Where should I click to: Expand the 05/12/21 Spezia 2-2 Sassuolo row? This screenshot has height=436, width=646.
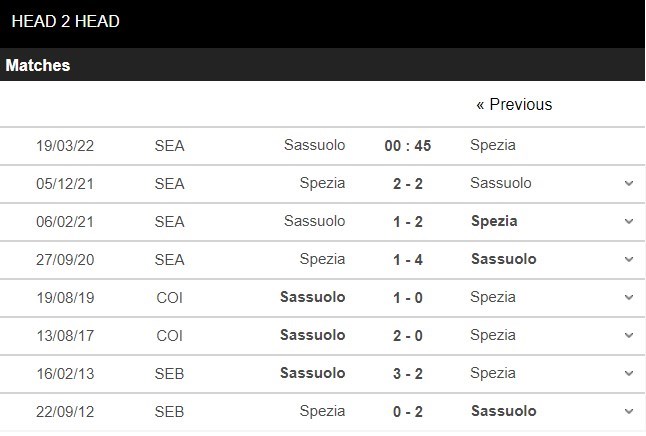pos(629,183)
